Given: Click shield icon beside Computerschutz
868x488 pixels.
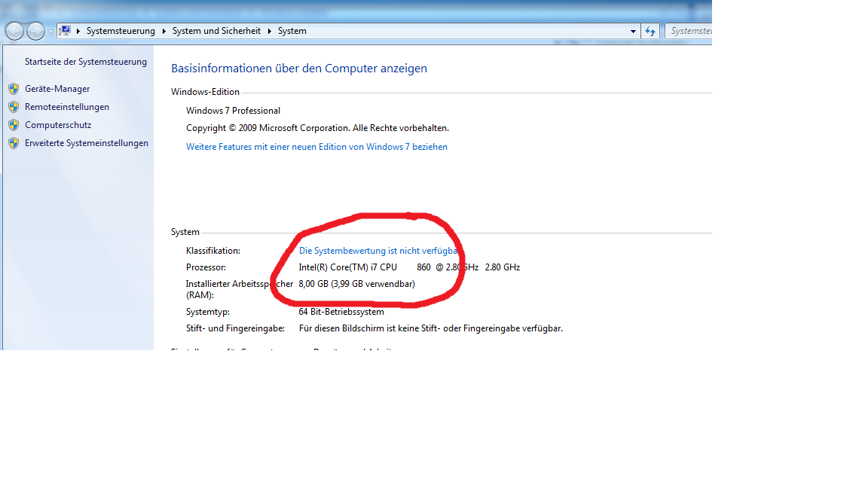Looking at the screenshot, I should tap(14, 125).
